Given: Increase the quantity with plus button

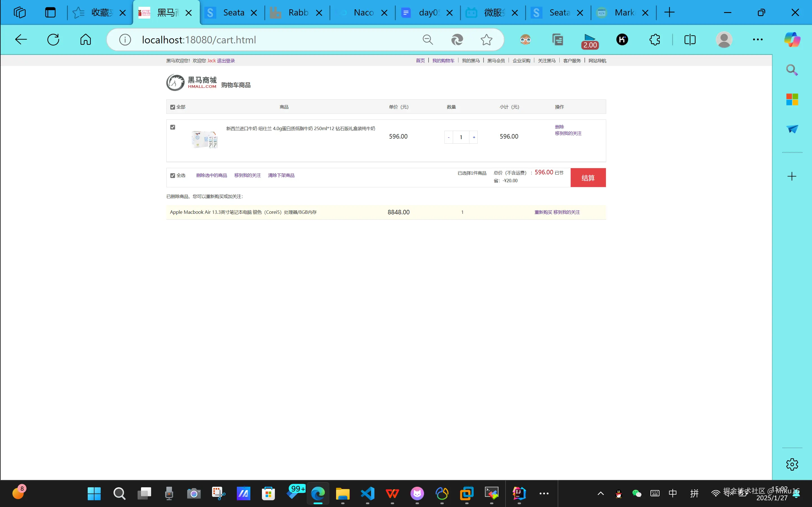Looking at the screenshot, I should pyautogui.click(x=474, y=137).
